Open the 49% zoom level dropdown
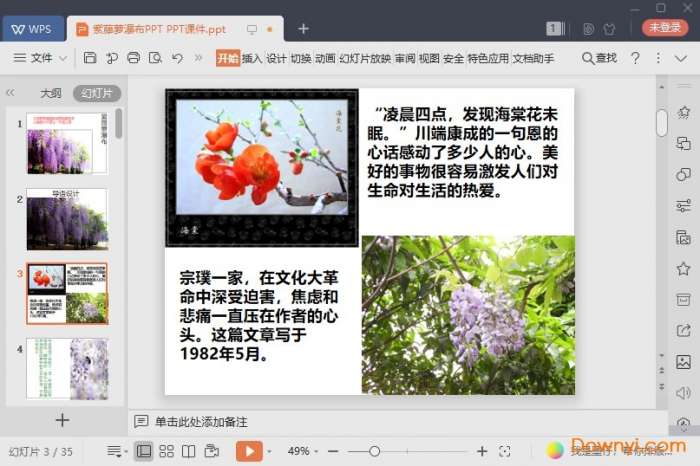This screenshot has width=700, height=466. coord(303,451)
